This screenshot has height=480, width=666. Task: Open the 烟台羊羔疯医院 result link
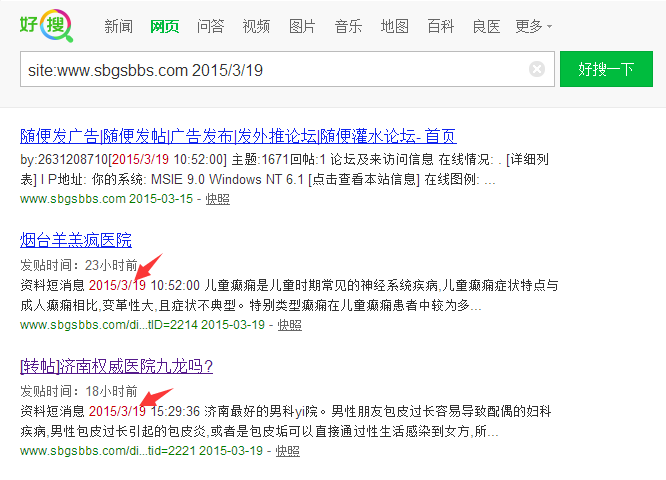click(76, 240)
